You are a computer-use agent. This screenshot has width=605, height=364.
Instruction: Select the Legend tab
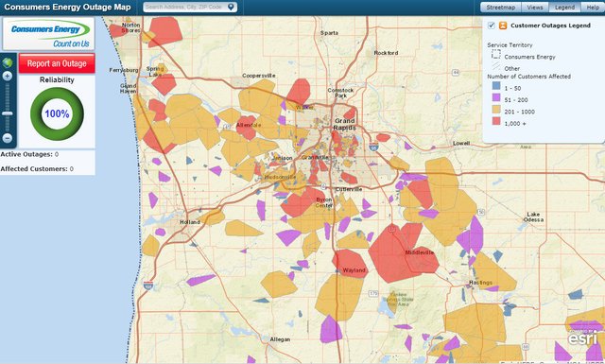click(x=564, y=8)
